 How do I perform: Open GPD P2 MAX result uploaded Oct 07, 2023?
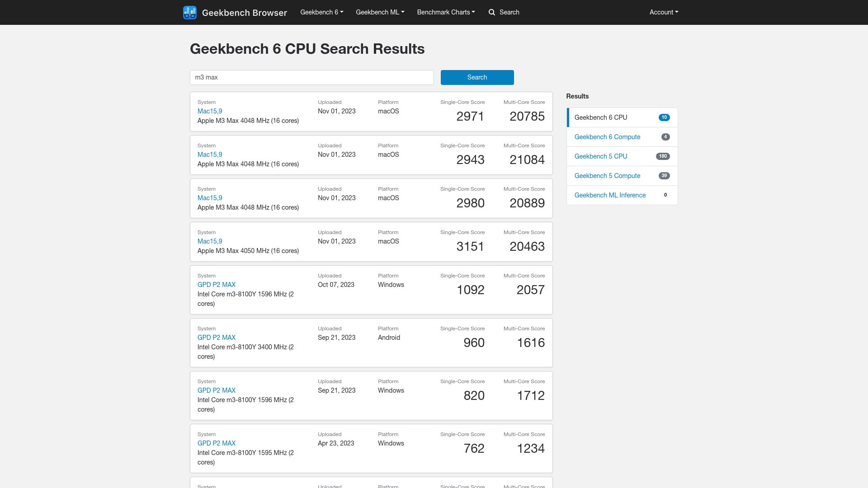point(217,285)
